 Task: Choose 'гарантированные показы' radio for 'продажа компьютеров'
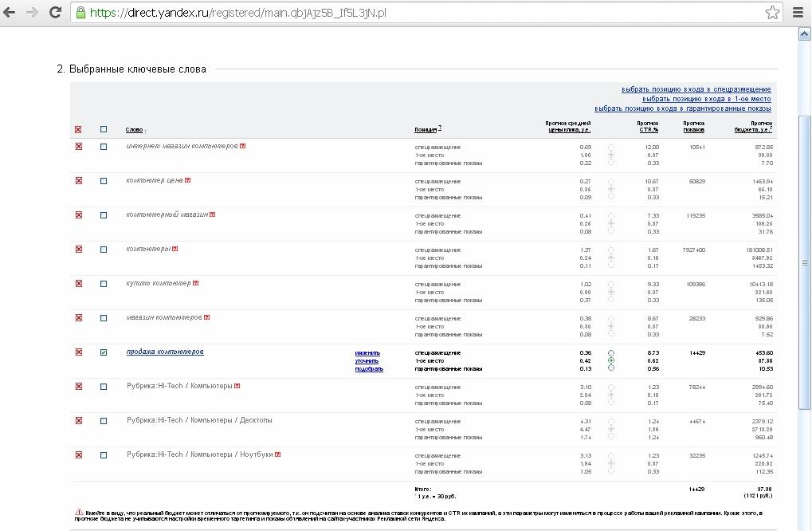point(611,368)
